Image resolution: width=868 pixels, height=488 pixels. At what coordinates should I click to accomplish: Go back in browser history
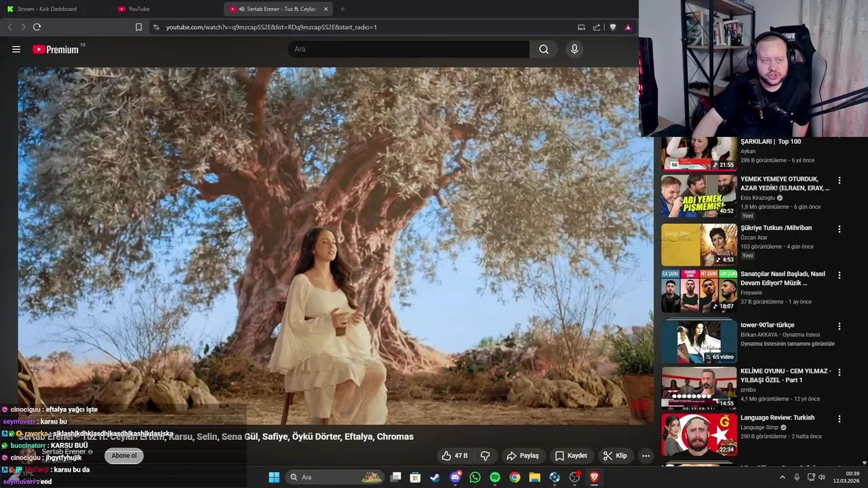pos(9,27)
